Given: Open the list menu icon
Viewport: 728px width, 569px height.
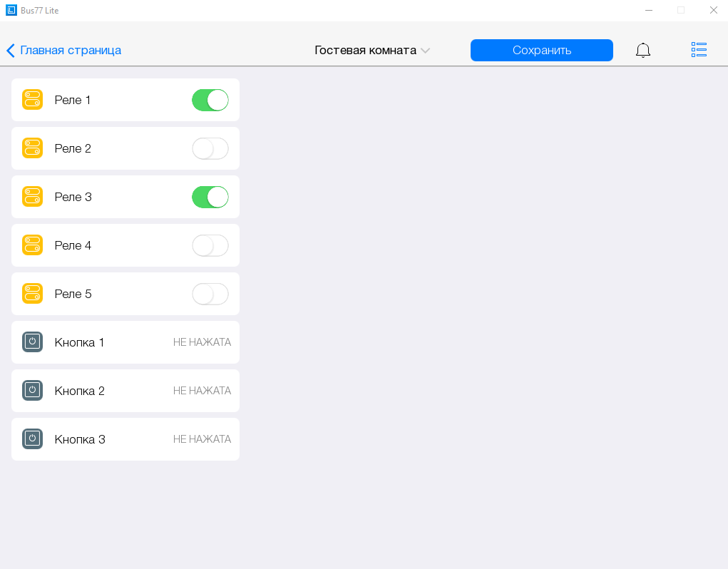Looking at the screenshot, I should [x=699, y=50].
